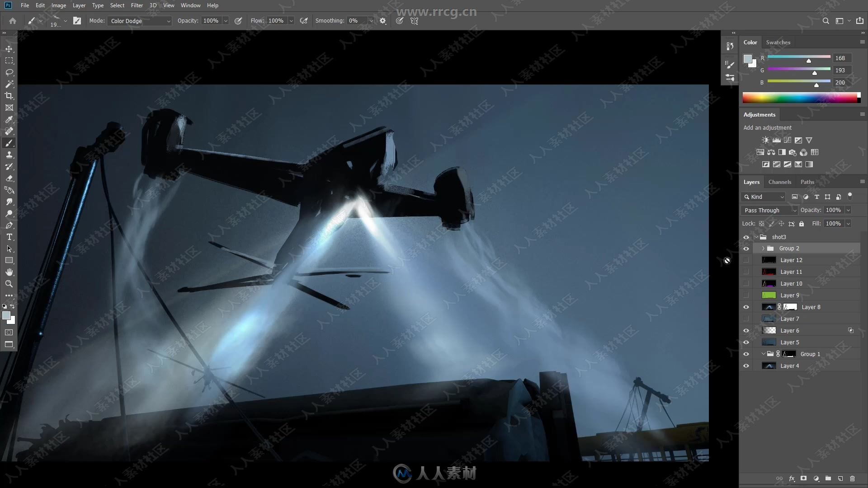Click the Search icon in options bar
This screenshot has width=868, height=488.
coord(826,21)
